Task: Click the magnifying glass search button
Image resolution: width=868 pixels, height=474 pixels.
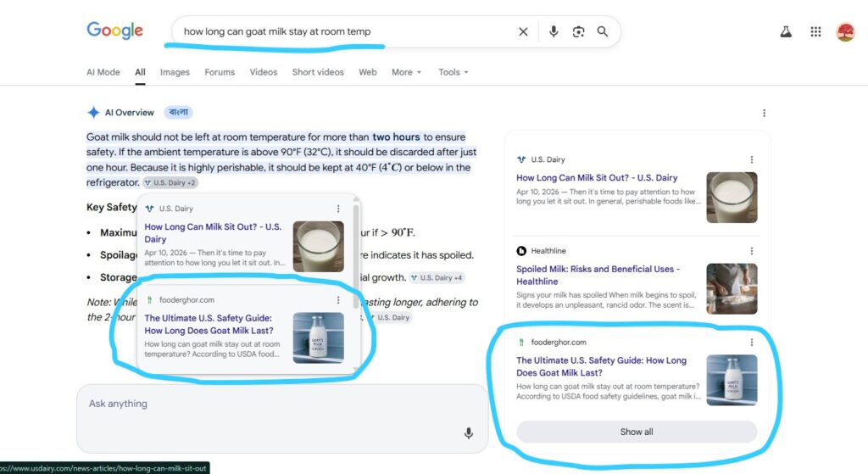Action: (603, 31)
